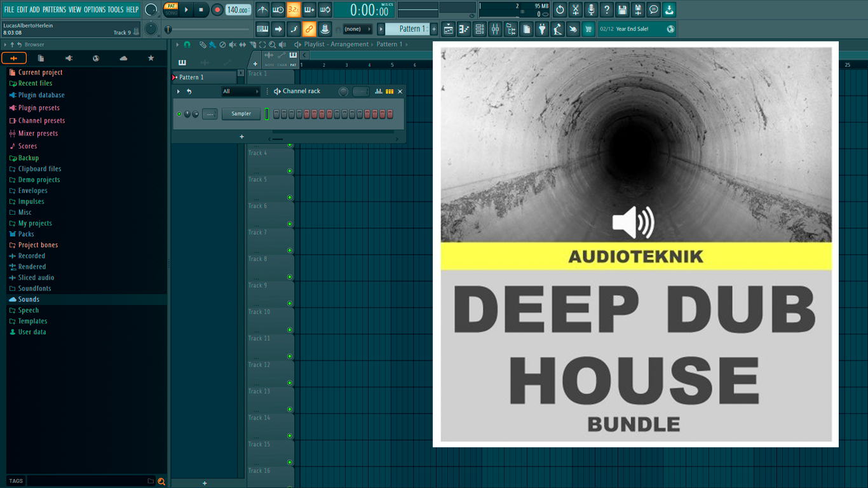Adjust the Sampler channel panning knob
The image size is (868, 488).
(187, 114)
